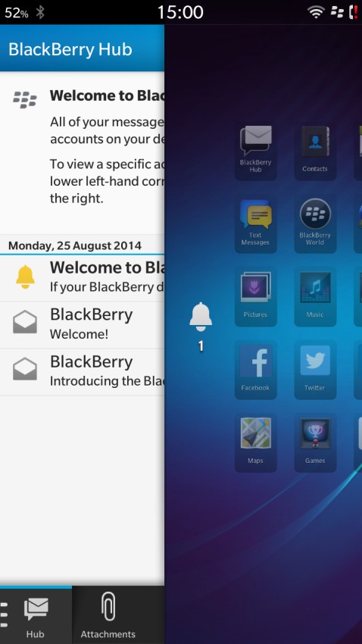Viewport: 362px width, 644px height.
Task: Tap the Wi-Fi status icon
Action: tap(316, 12)
